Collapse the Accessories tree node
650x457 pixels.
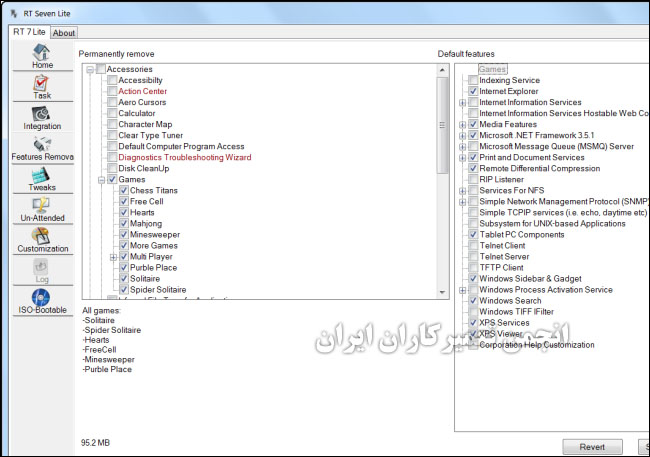[90, 70]
